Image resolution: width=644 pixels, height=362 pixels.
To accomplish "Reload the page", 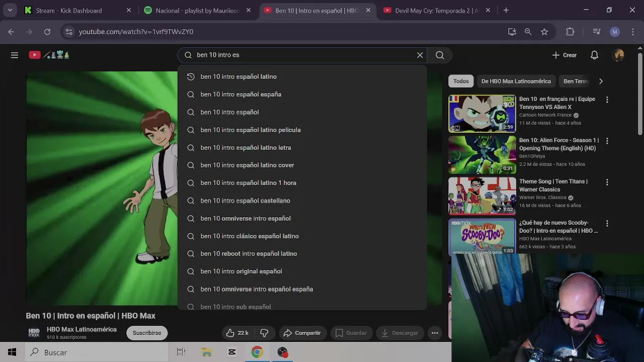I will (47, 32).
